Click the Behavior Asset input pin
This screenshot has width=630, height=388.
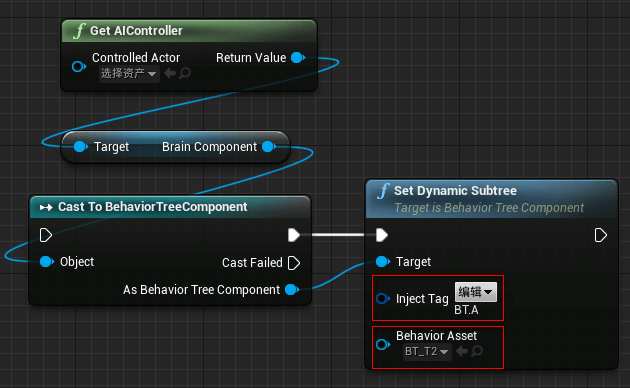[x=383, y=344]
